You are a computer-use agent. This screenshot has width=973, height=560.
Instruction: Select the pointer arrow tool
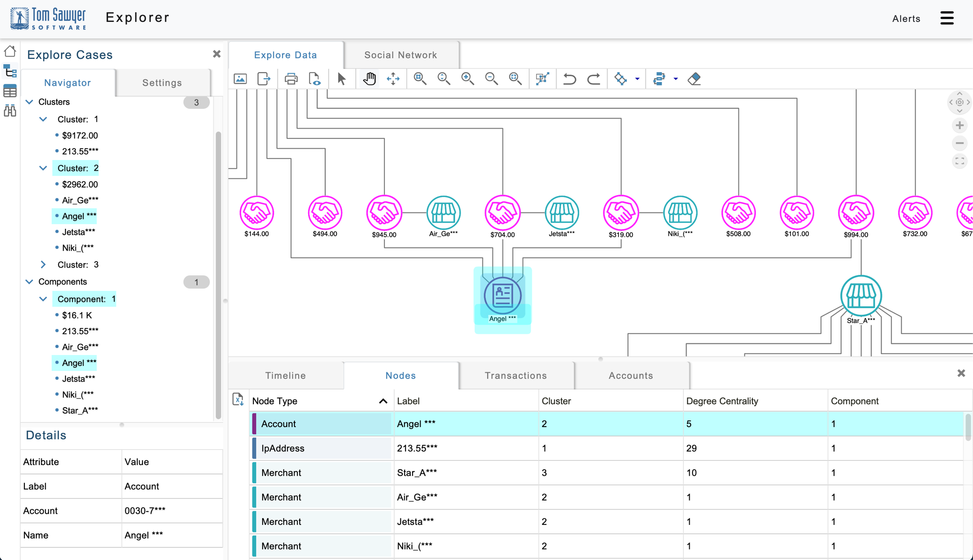click(x=341, y=79)
